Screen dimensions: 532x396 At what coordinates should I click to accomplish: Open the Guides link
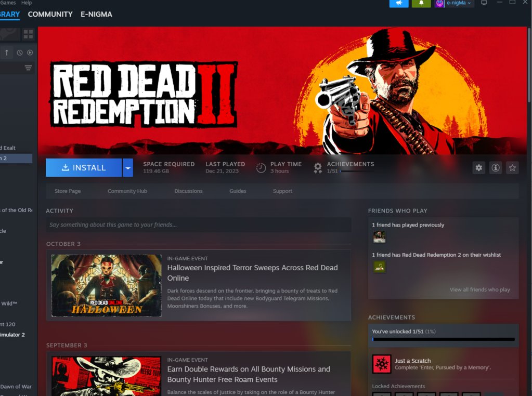tap(238, 191)
